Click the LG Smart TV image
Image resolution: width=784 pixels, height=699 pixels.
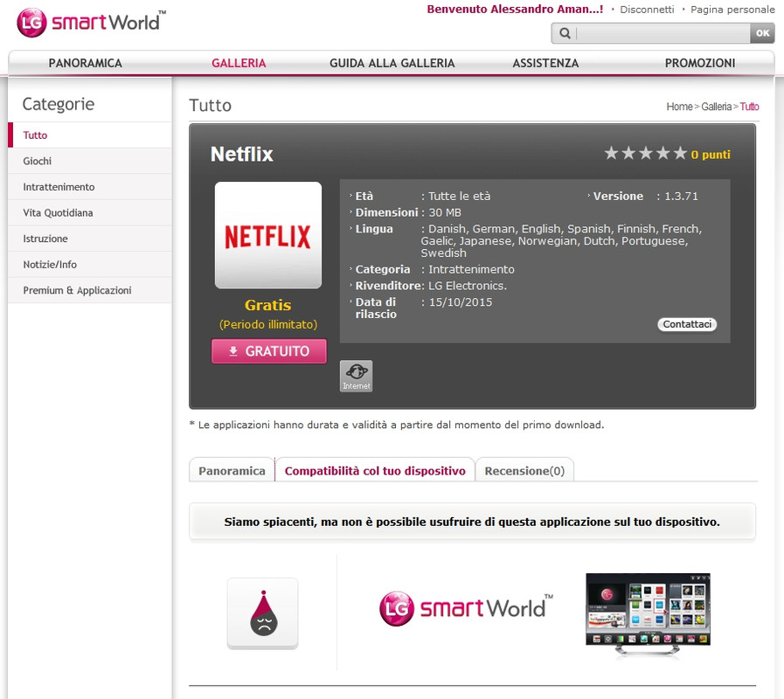tap(648, 614)
